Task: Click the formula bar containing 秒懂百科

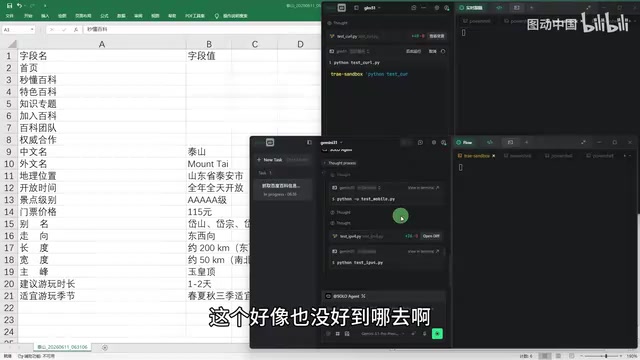Action: (202, 29)
